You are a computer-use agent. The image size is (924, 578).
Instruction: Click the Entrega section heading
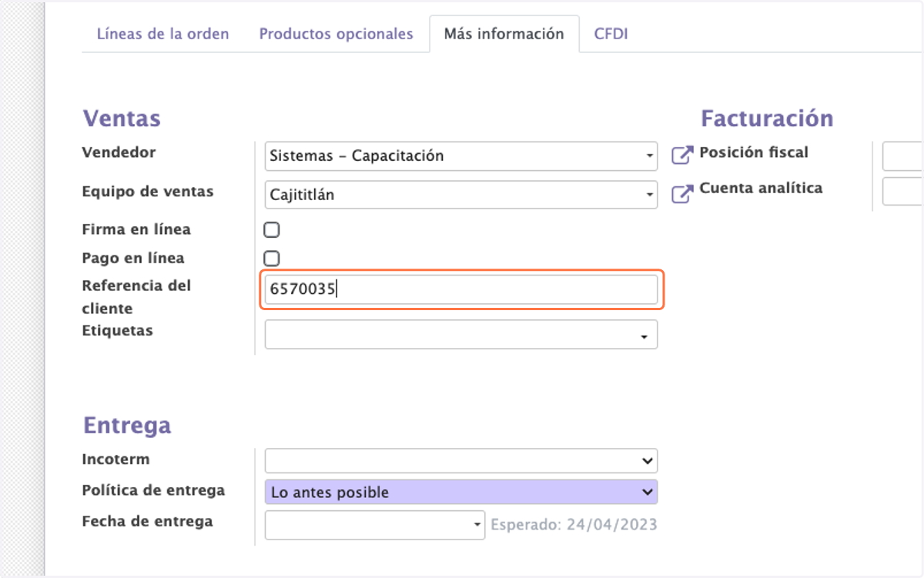click(127, 425)
